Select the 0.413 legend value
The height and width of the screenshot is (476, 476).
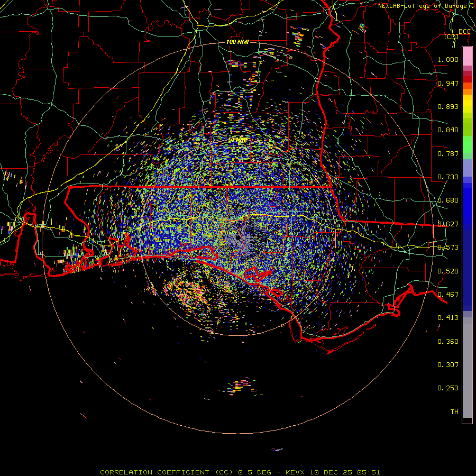448,318
